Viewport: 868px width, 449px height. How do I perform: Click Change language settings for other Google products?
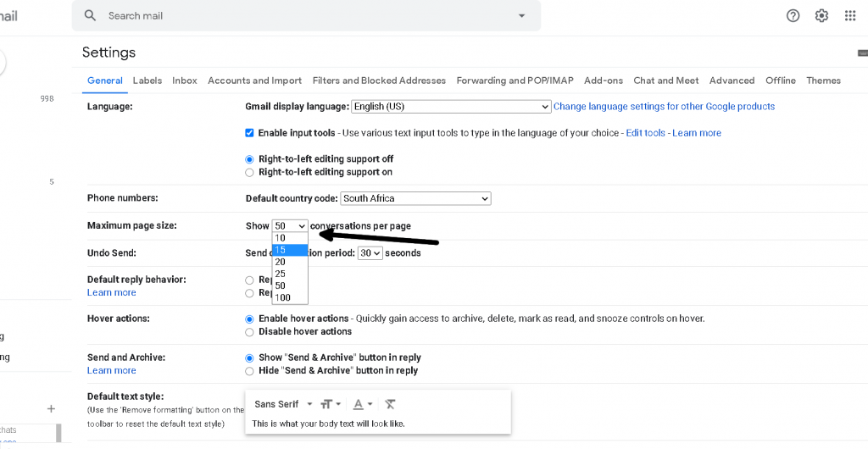664,107
